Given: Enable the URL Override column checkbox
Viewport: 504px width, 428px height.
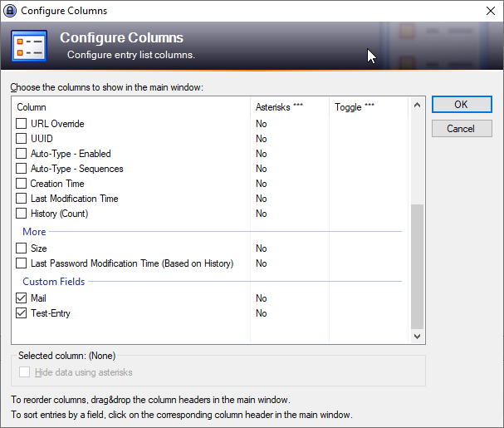Looking at the screenshot, I should pos(22,124).
